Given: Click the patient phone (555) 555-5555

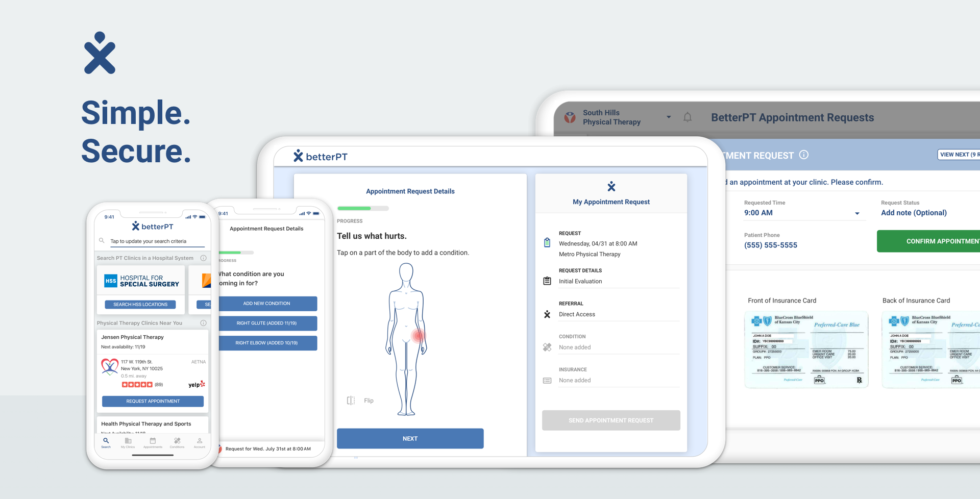Looking at the screenshot, I should pyautogui.click(x=771, y=245).
